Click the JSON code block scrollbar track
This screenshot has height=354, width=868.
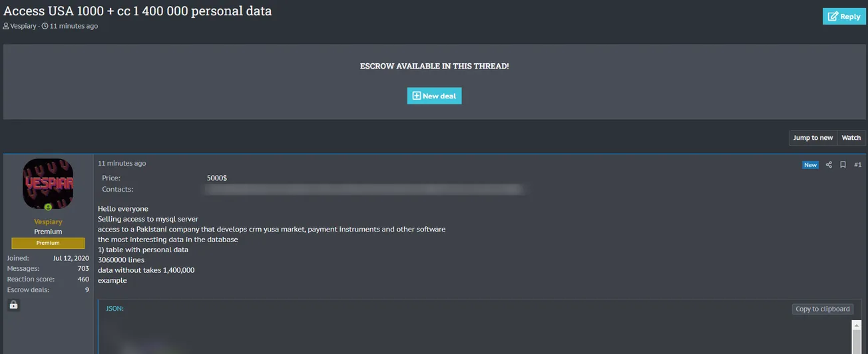click(857, 343)
